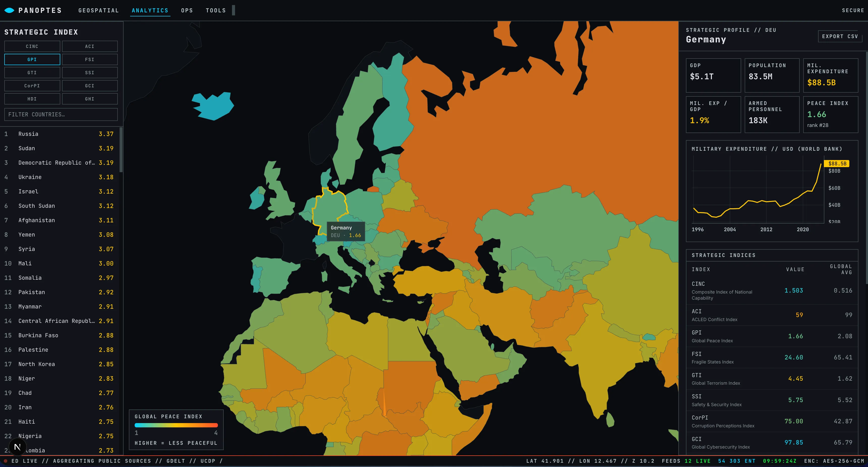Select the GTI index toggle

click(32, 72)
